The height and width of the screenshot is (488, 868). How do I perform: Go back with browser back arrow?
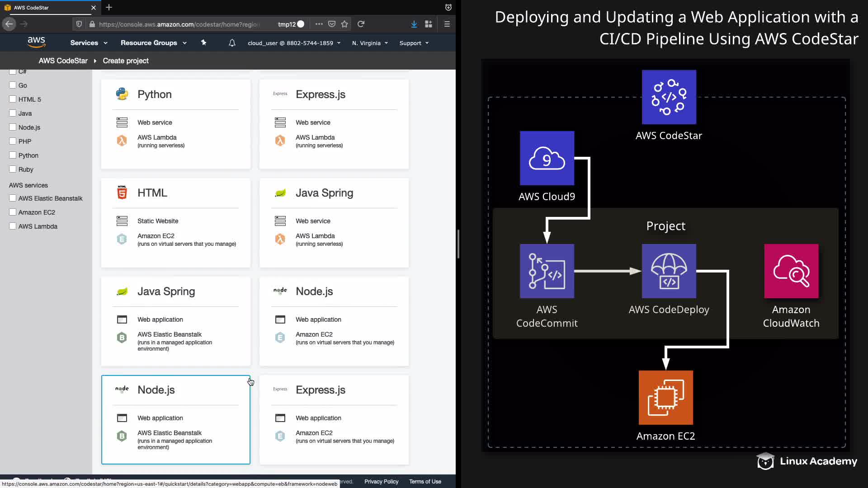coord(9,24)
